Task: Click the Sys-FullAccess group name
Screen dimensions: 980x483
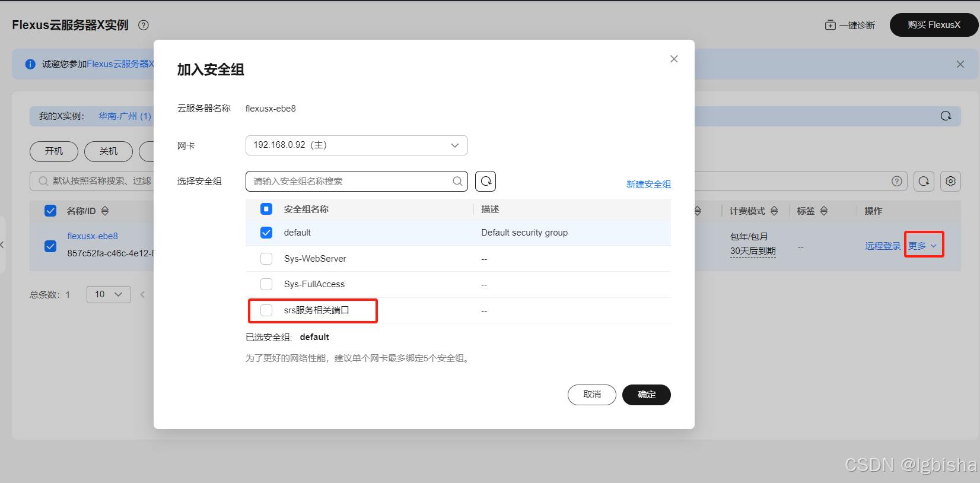Action: click(314, 284)
